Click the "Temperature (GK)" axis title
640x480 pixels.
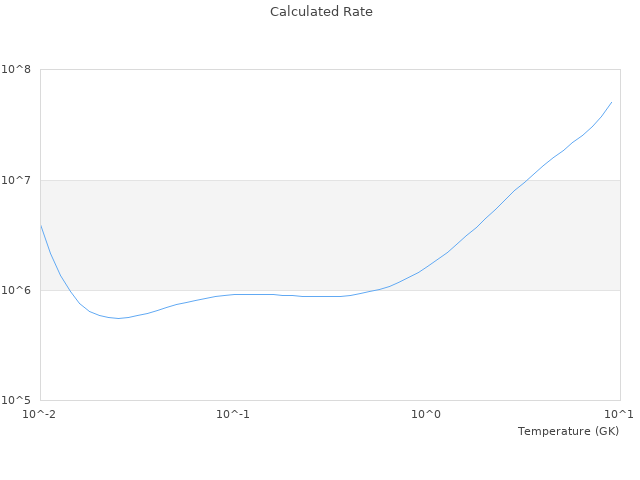(568, 431)
